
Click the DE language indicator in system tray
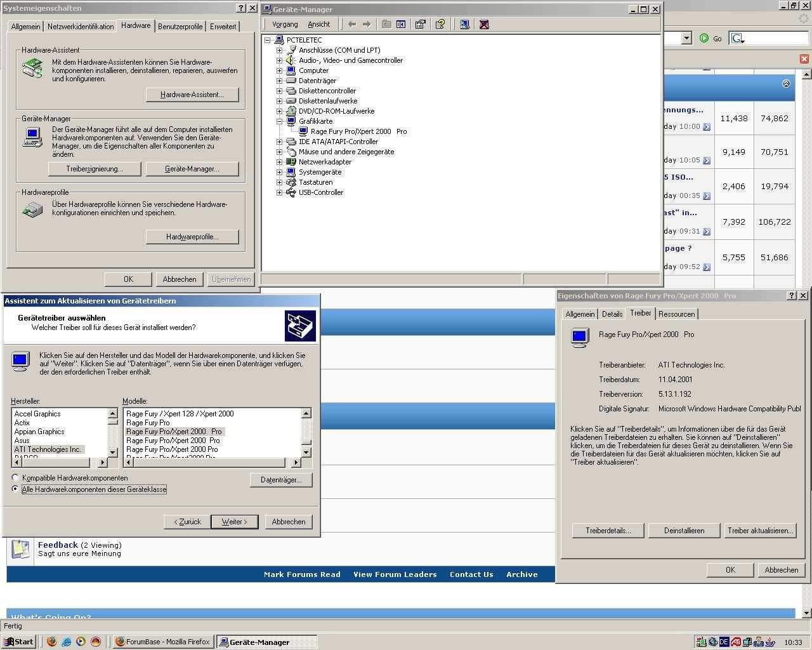[724, 642]
